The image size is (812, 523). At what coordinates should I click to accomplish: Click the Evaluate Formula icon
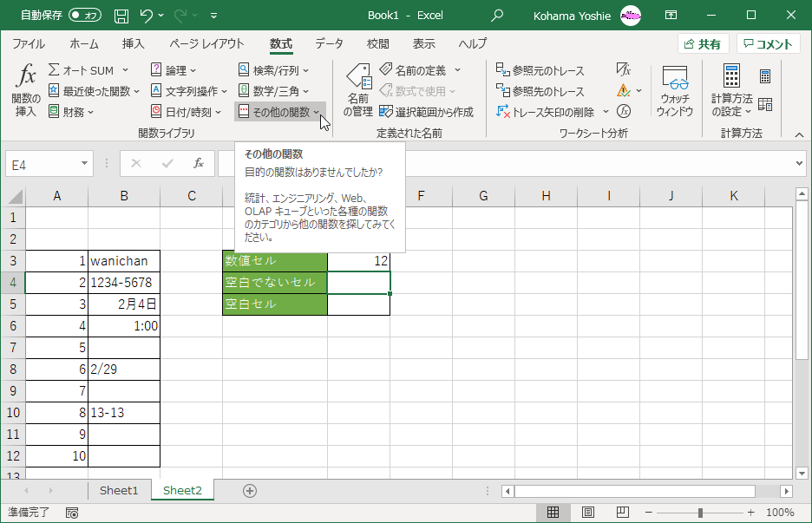tap(624, 111)
